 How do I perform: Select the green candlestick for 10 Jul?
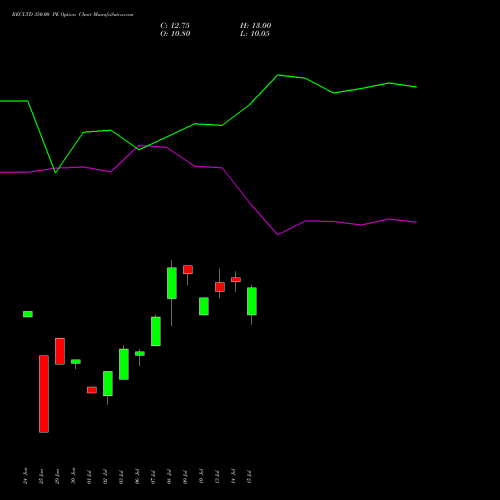coord(204,306)
